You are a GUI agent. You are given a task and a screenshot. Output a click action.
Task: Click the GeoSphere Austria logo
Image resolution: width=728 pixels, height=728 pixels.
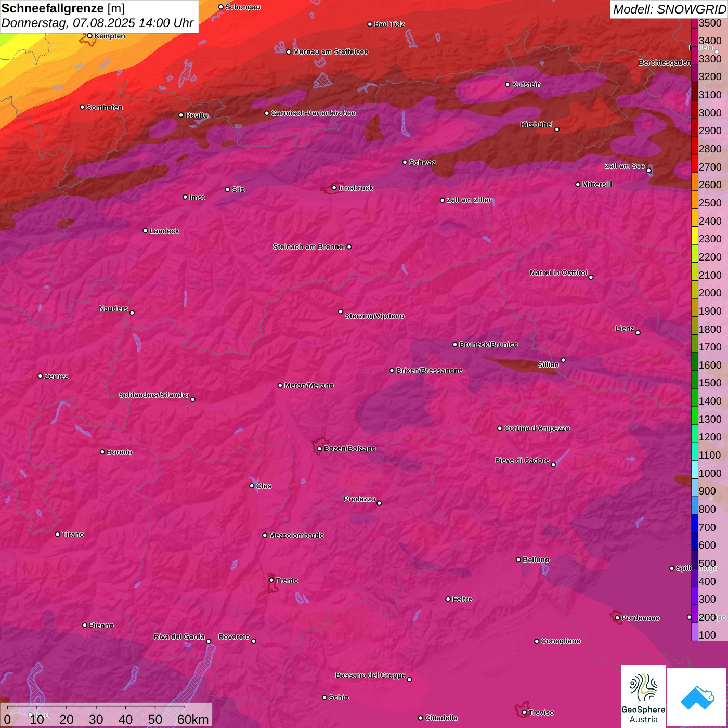coord(643,696)
